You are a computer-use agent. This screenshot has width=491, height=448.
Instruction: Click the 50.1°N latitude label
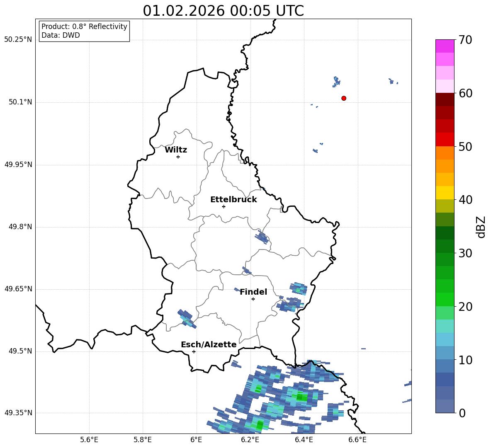tap(21, 102)
